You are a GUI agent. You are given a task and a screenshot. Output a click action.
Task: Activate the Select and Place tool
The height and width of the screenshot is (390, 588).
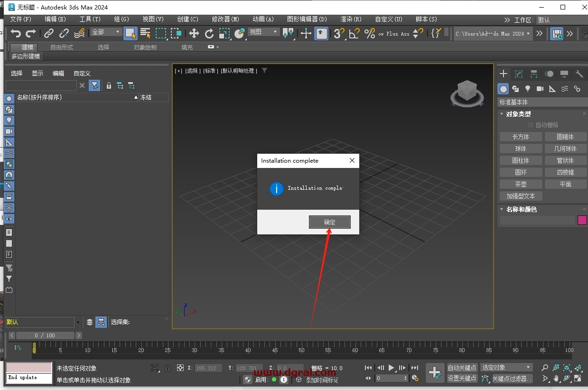click(240, 33)
